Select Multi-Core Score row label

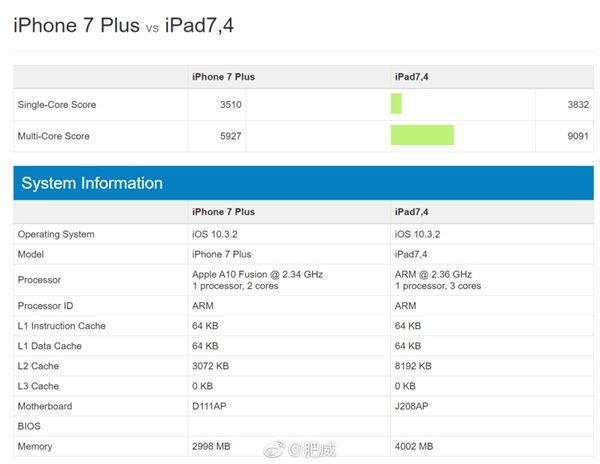(x=54, y=136)
